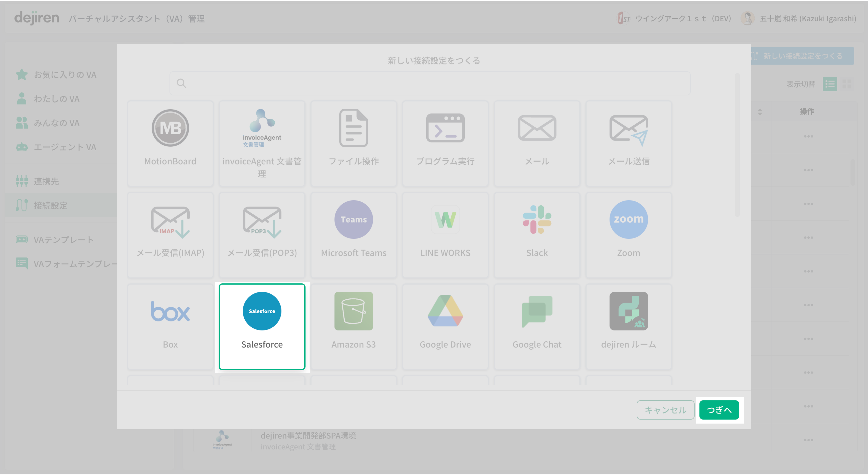Choose the Microsoft Teams connector
868x475 pixels.
click(x=354, y=235)
